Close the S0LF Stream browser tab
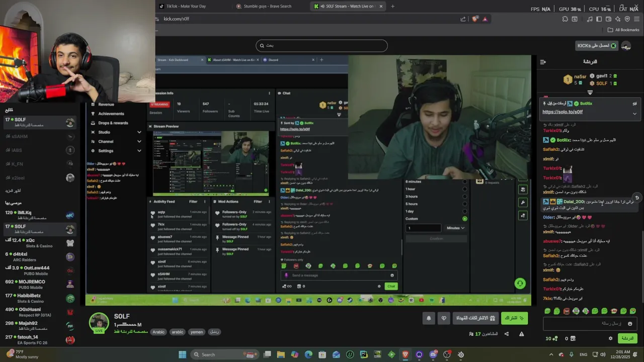The height and width of the screenshot is (362, 644). click(x=381, y=7)
